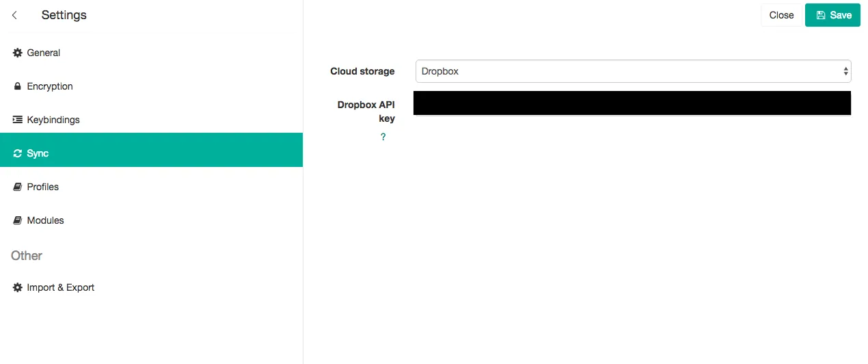Go back using the left chevron arrow
The width and height of the screenshot is (868, 364).
coord(14,15)
